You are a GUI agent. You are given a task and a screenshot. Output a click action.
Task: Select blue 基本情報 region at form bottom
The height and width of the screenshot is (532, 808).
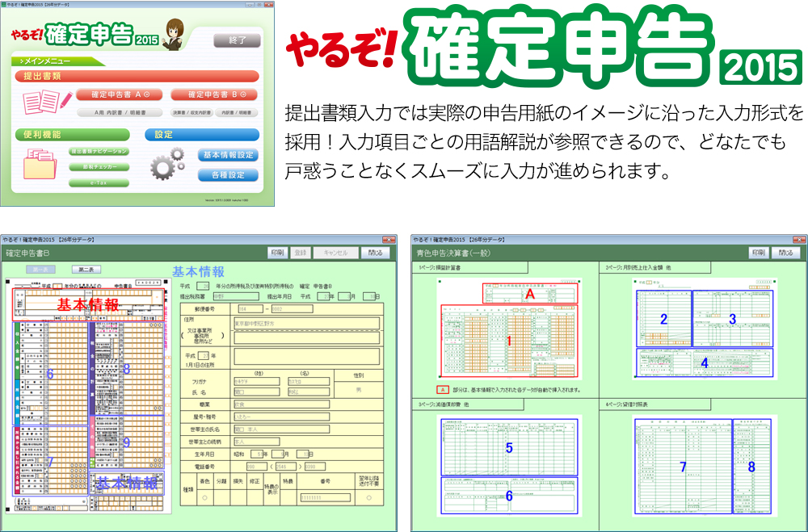coord(127,483)
